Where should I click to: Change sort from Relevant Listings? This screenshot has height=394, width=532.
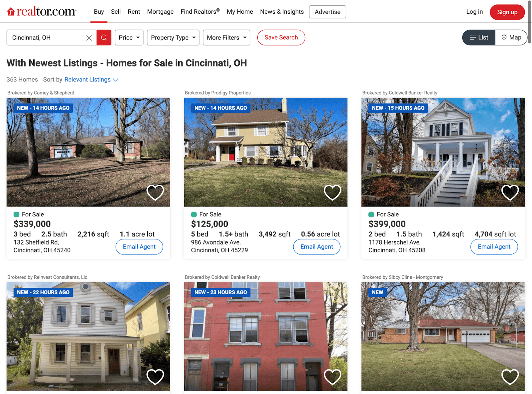point(91,79)
